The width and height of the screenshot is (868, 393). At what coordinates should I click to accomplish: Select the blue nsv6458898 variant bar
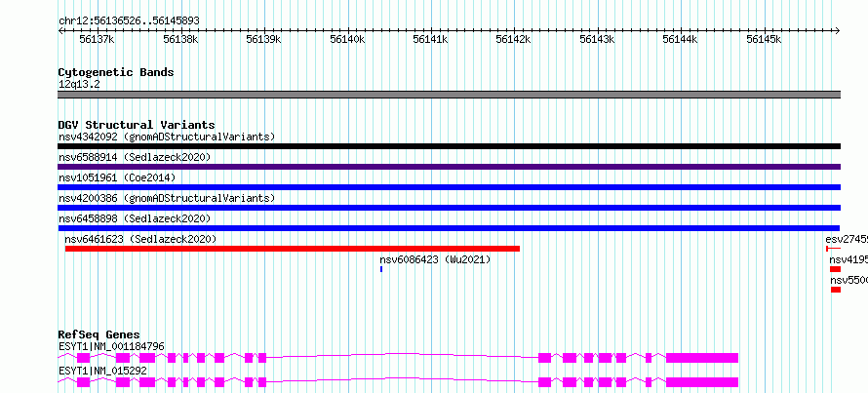449,228
